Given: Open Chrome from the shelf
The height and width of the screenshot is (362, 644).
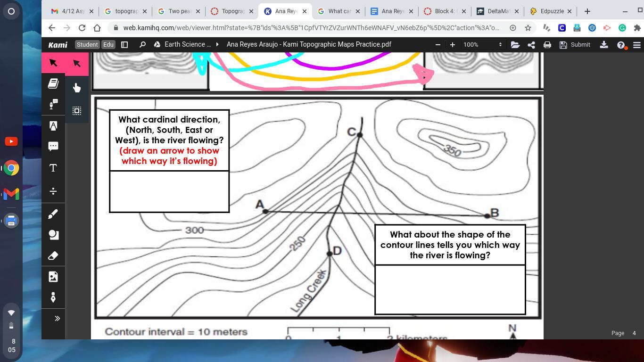Looking at the screenshot, I should (x=11, y=168).
